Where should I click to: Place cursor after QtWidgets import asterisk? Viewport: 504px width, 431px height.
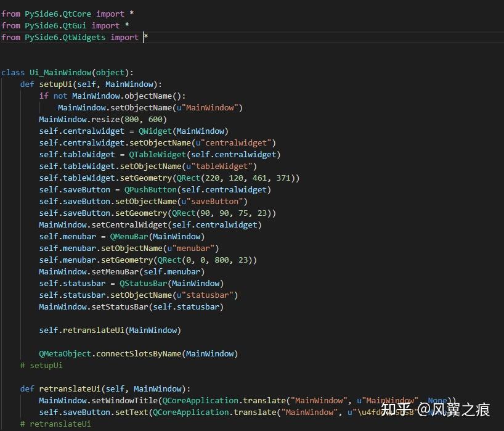pyautogui.click(x=146, y=37)
